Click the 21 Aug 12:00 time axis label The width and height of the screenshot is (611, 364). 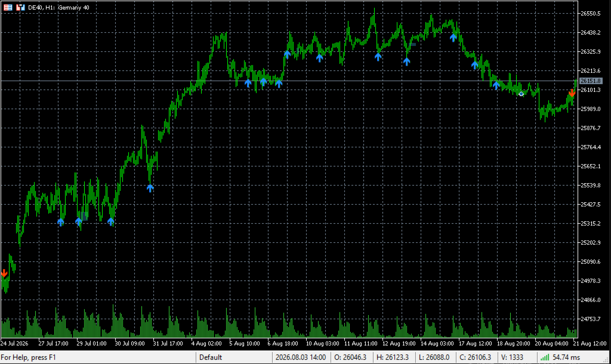pyautogui.click(x=590, y=344)
